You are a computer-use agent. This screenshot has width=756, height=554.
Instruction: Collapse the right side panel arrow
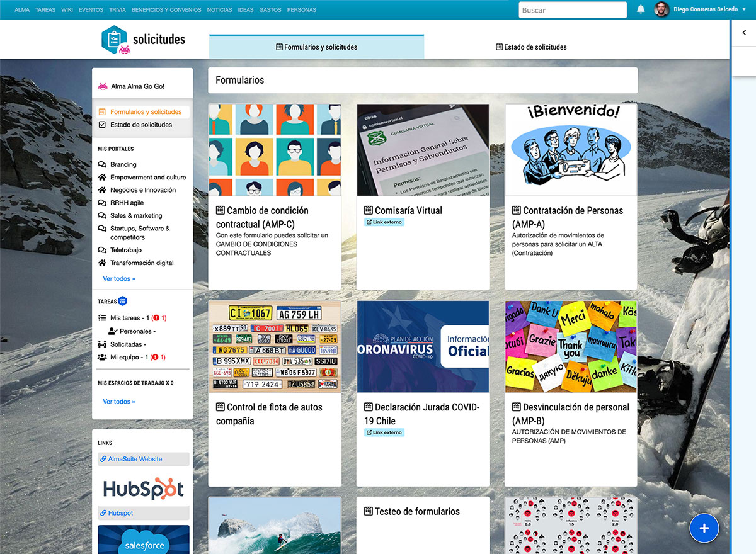[744, 33]
